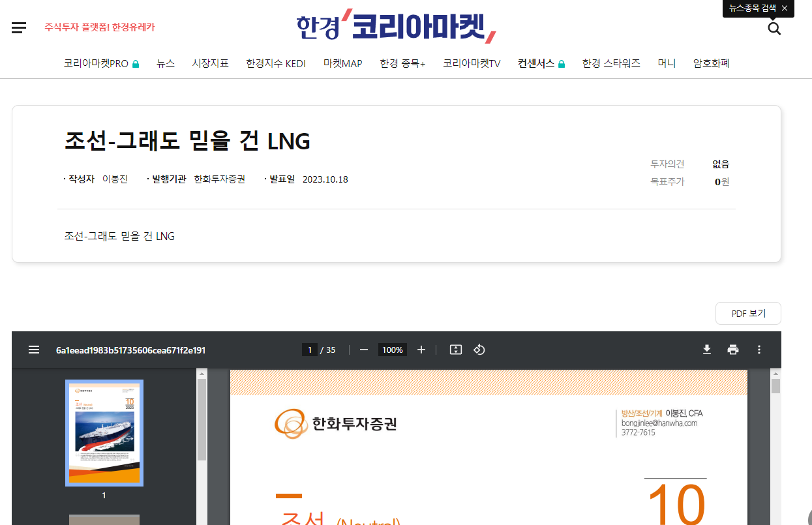Go to 한경 종목+ menu
The width and height of the screenshot is (812, 525).
click(x=402, y=63)
